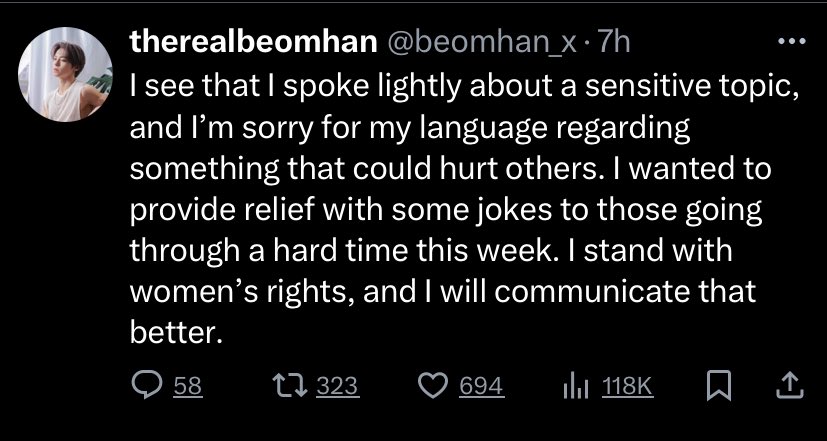Screen dimensions: 827x441
Task: Click the reply speech bubble icon
Action: pos(146,384)
